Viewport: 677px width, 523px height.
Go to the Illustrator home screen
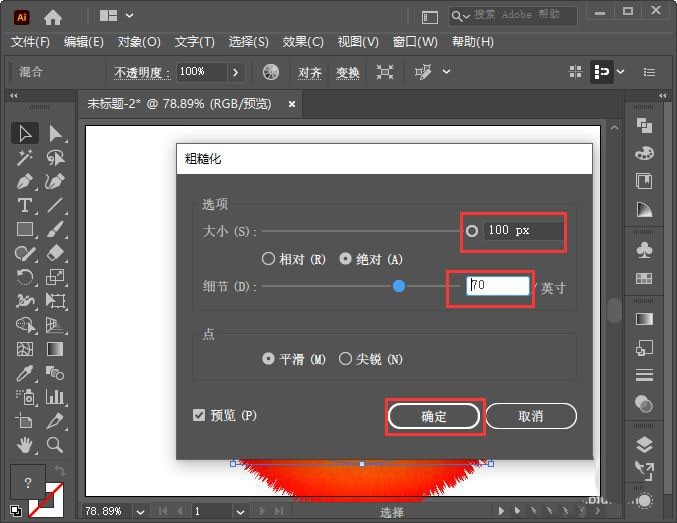(x=53, y=17)
